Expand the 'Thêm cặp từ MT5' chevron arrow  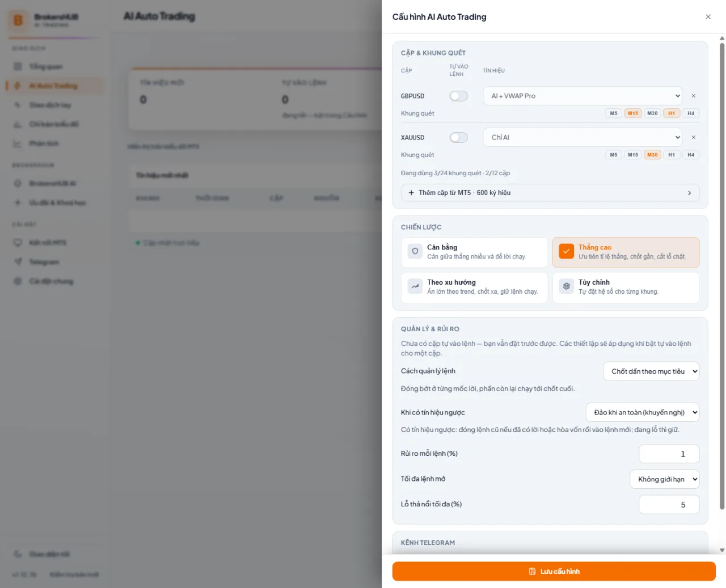689,193
